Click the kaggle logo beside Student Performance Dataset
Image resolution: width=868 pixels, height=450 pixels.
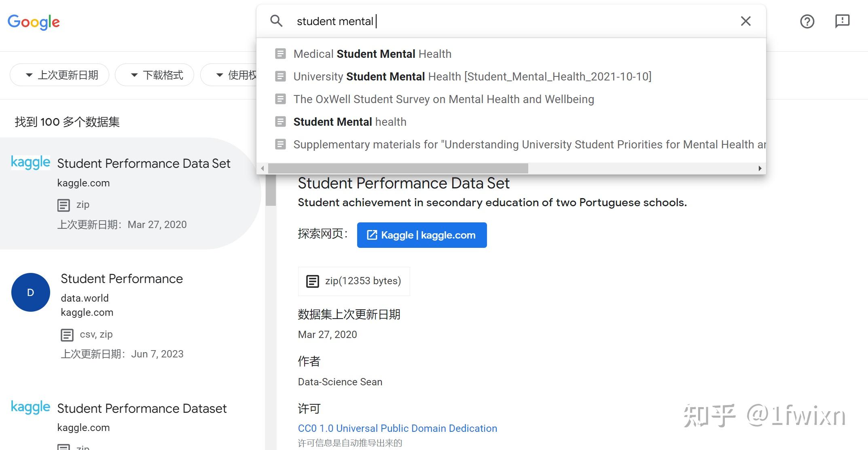(30, 407)
